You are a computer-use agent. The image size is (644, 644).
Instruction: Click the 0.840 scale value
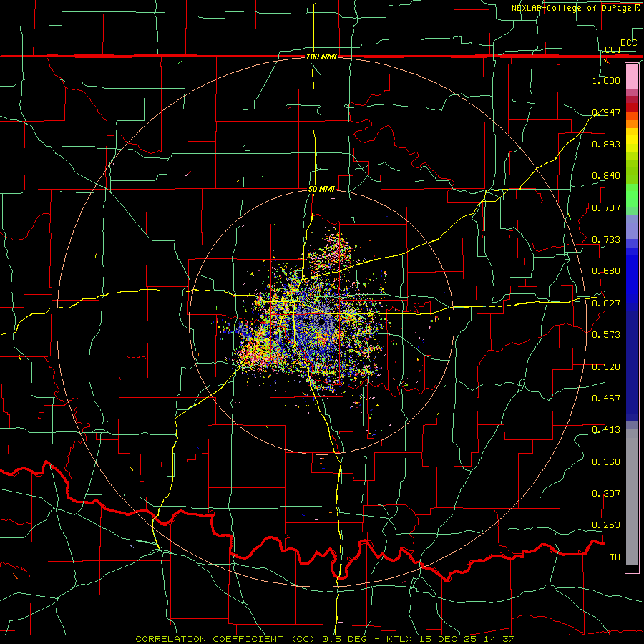click(x=606, y=176)
